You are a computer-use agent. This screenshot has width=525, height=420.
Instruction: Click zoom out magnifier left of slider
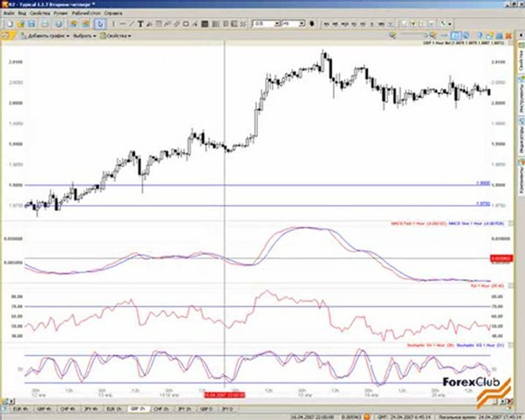(393, 35)
